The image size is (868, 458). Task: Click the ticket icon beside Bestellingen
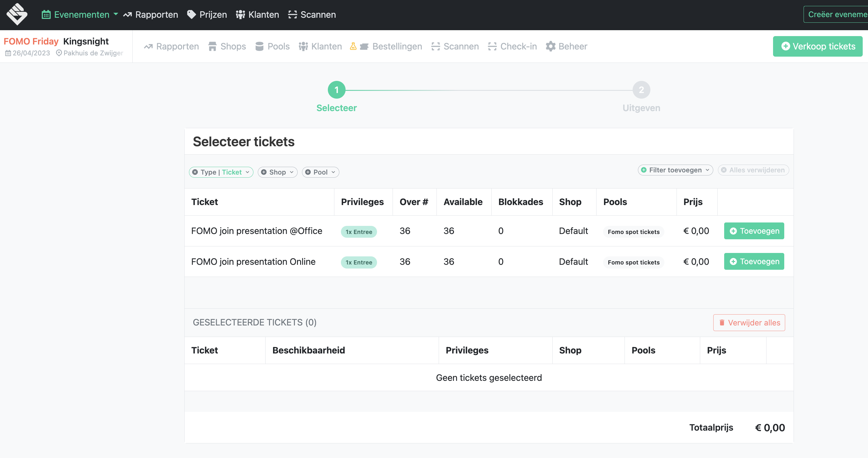pos(364,46)
